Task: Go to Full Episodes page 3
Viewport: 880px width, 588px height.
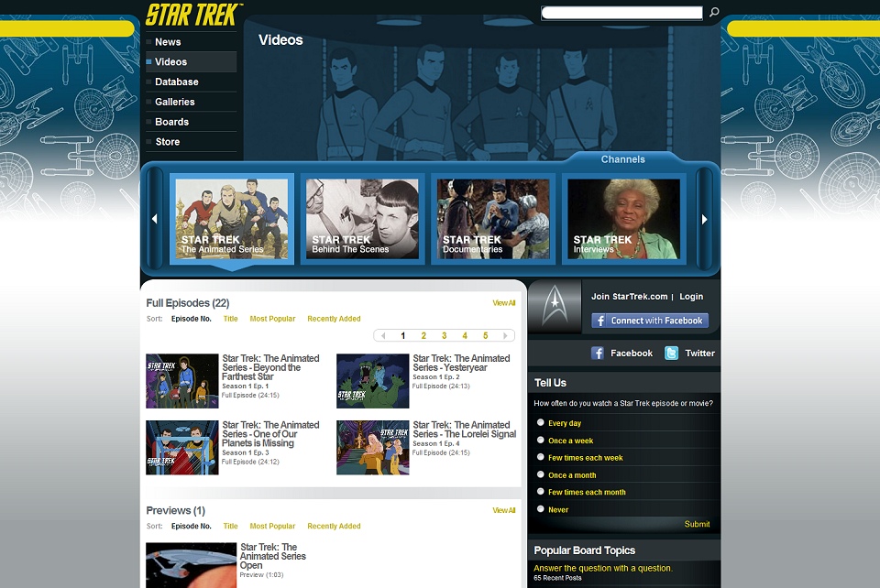Action: pyautogui.click(x=444, y=336)
